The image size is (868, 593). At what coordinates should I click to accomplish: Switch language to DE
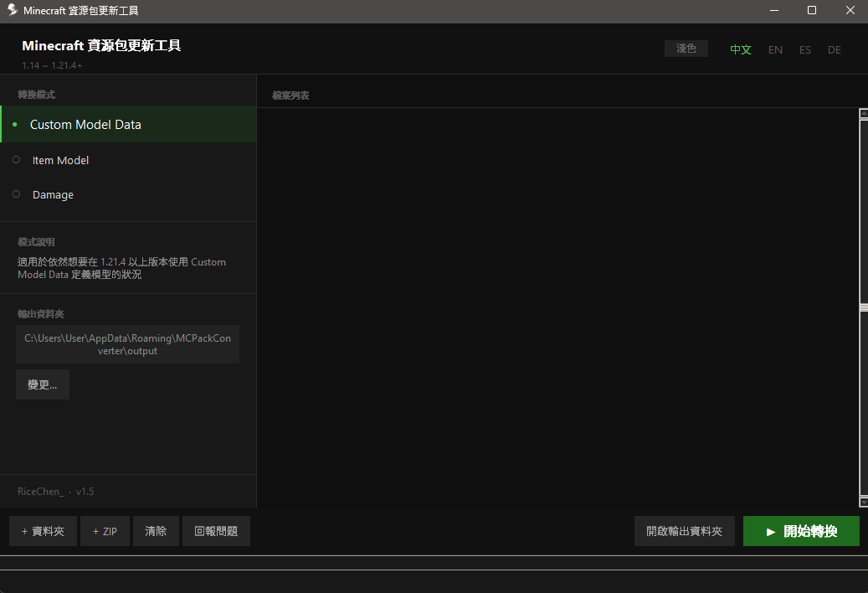pos(835,49)
